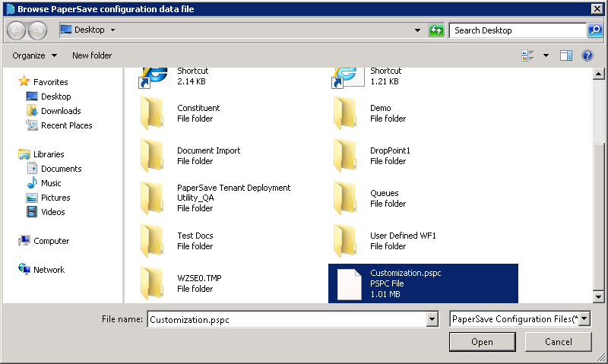Select PaperSave Tenant Deployment Utility_QA folder icon

click(152, 198)
